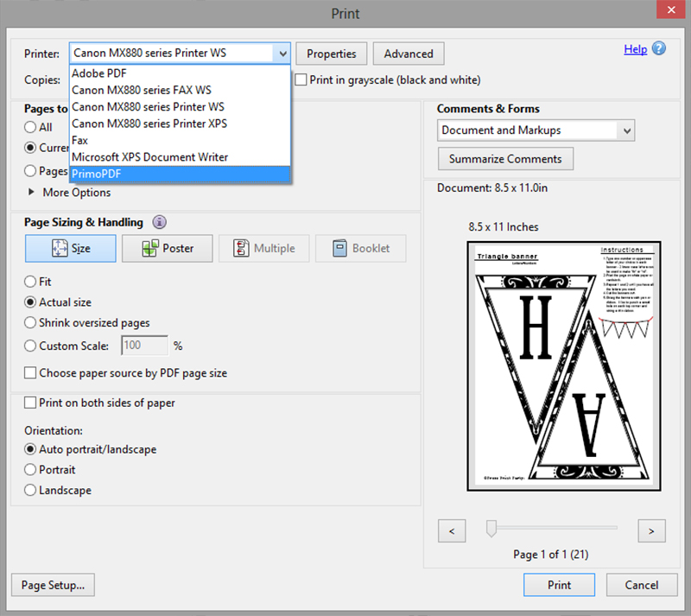Click Summarize Comments button
Screen dimensions: 691x616
coord(505,159)
